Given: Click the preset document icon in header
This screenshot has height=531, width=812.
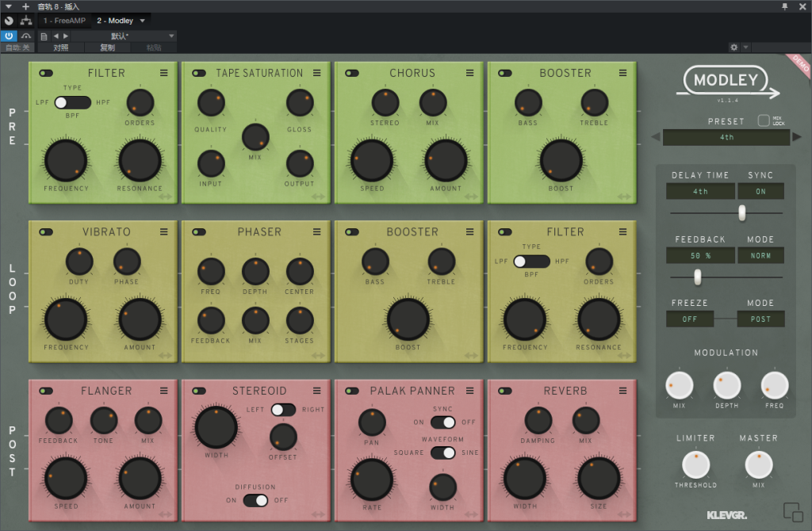Looking at the screenshot, I should (x=44, y=36).
